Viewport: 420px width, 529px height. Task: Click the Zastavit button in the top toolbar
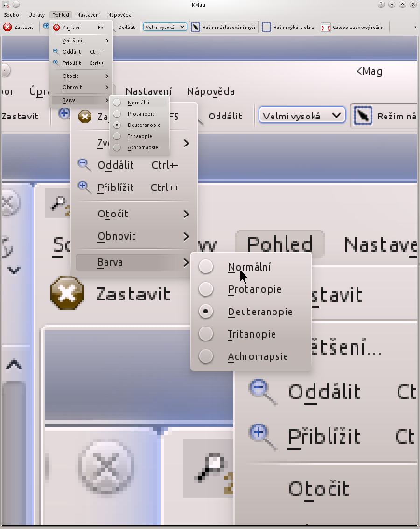coord(18,28)
